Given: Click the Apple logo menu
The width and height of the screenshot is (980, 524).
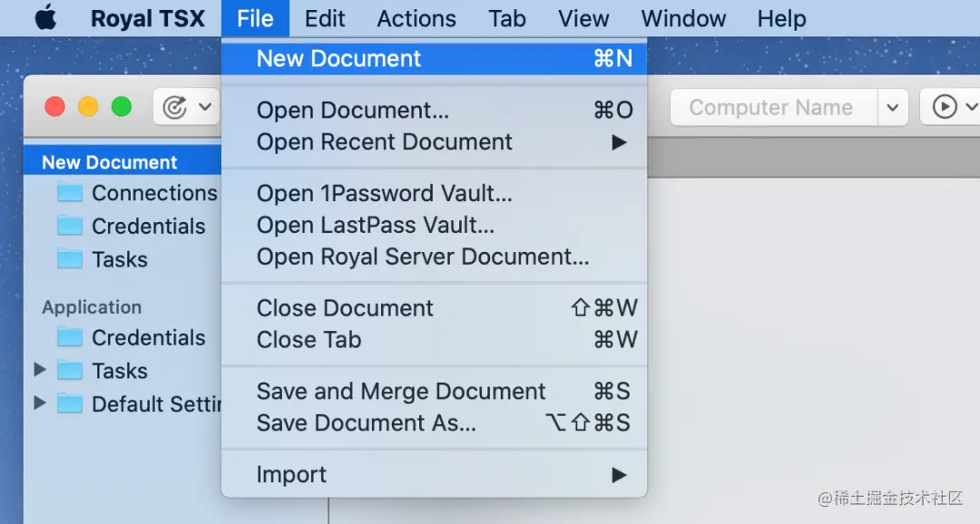Looking at the screenshot, I should click(44, 18).
